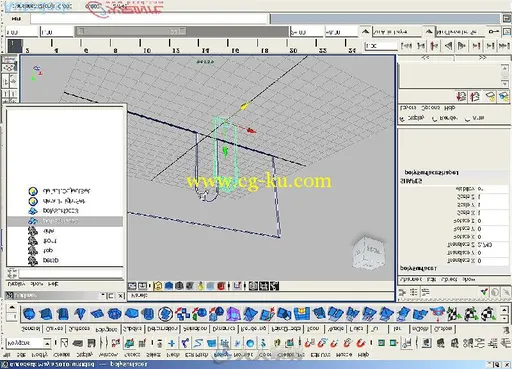
Task: Select the polygon cone shelf icon
Action: (80, 314)
